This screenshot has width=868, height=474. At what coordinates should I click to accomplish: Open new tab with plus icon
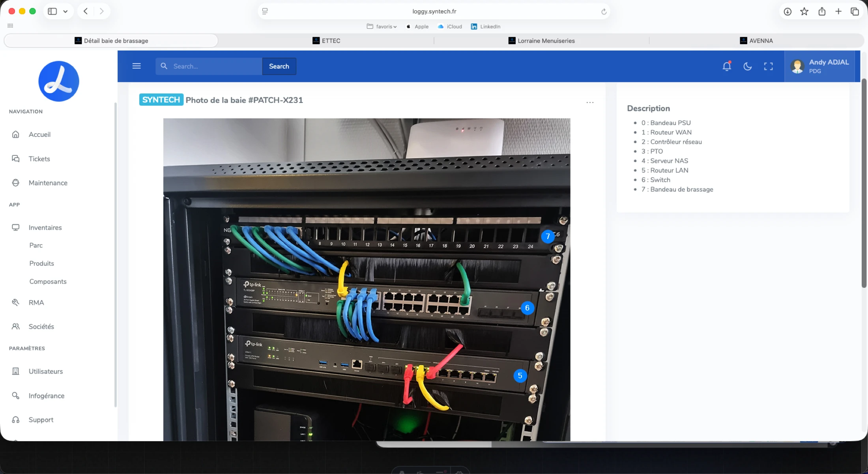tap(838, 11)
